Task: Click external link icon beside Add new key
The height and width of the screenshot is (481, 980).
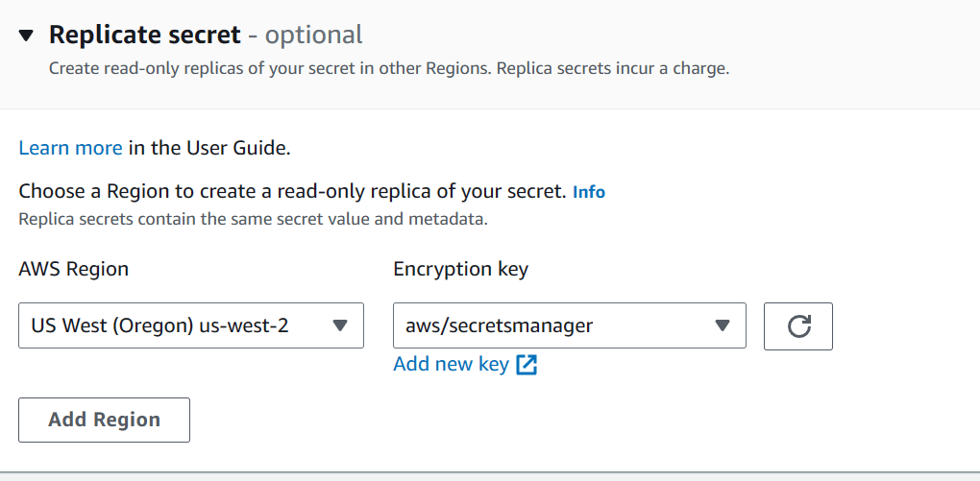Action: point(527,365)
